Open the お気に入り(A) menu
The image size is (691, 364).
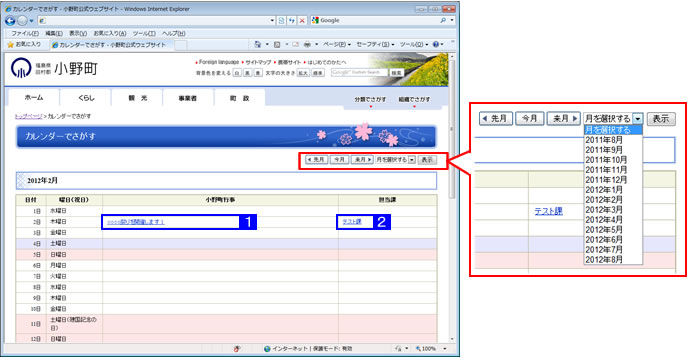pyautogui.click(x=110, y=33)
